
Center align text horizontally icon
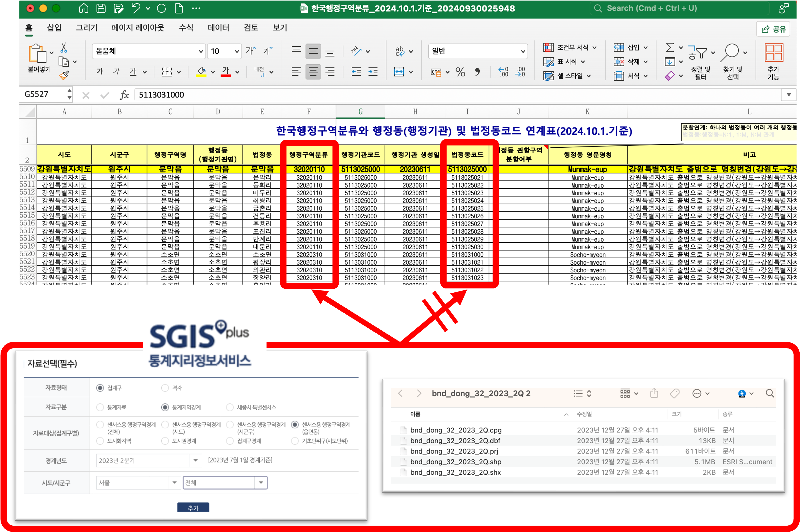313,71
